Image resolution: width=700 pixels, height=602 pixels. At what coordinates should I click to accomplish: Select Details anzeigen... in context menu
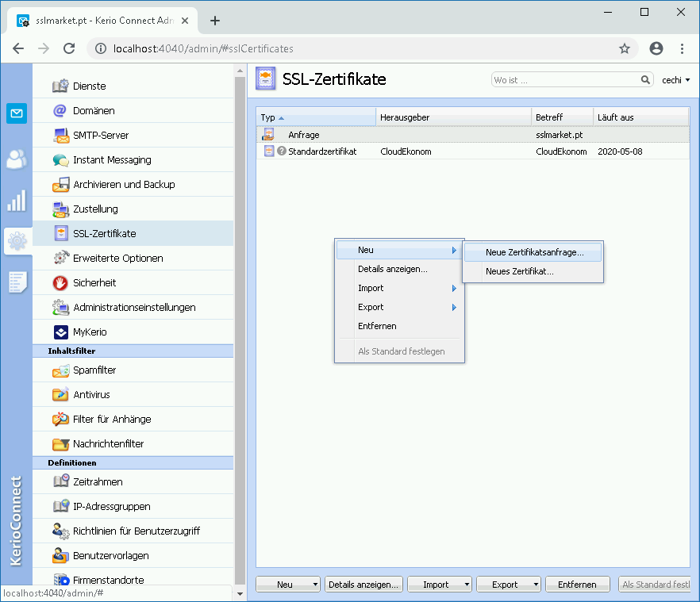[x=399, y=269]
